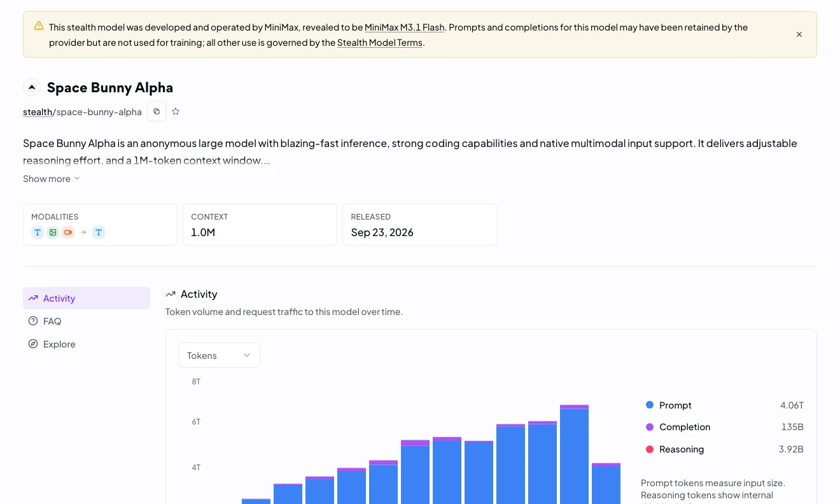Click the Explore compass icon
Screen dimensions: 840x504
(33, 344)
